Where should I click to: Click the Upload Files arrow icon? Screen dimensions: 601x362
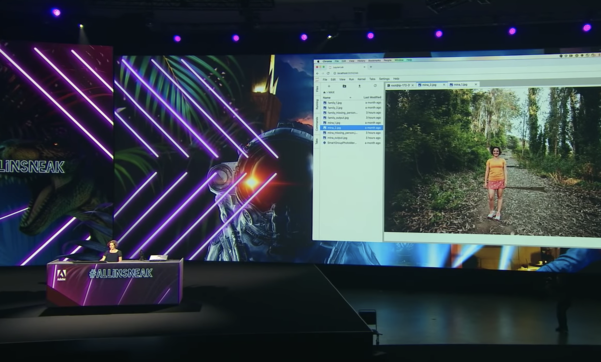tap(360, 86)
